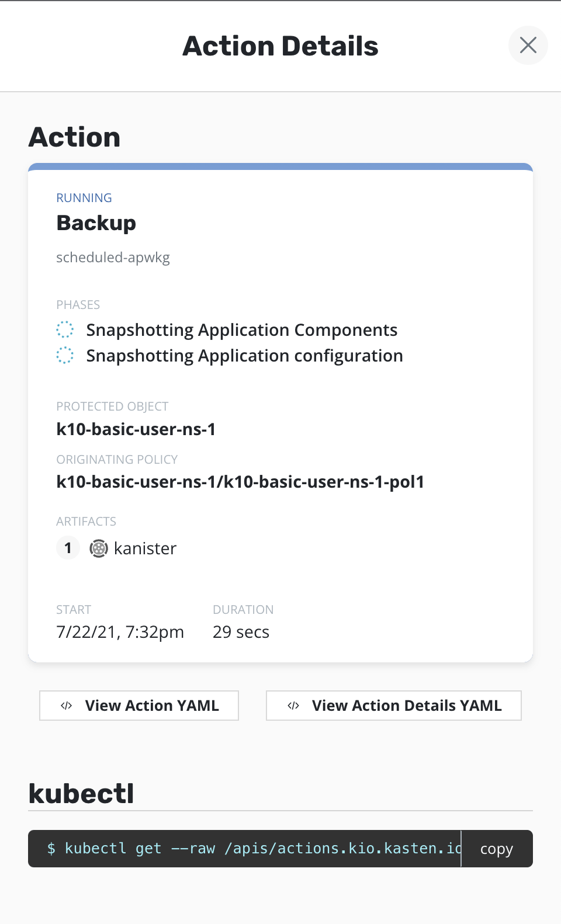
Task: Copy the kubectl command
Action: click(496, 849)
